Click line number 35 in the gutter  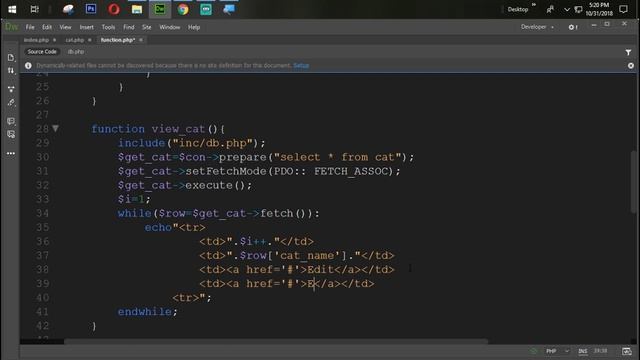coord(42,227)
